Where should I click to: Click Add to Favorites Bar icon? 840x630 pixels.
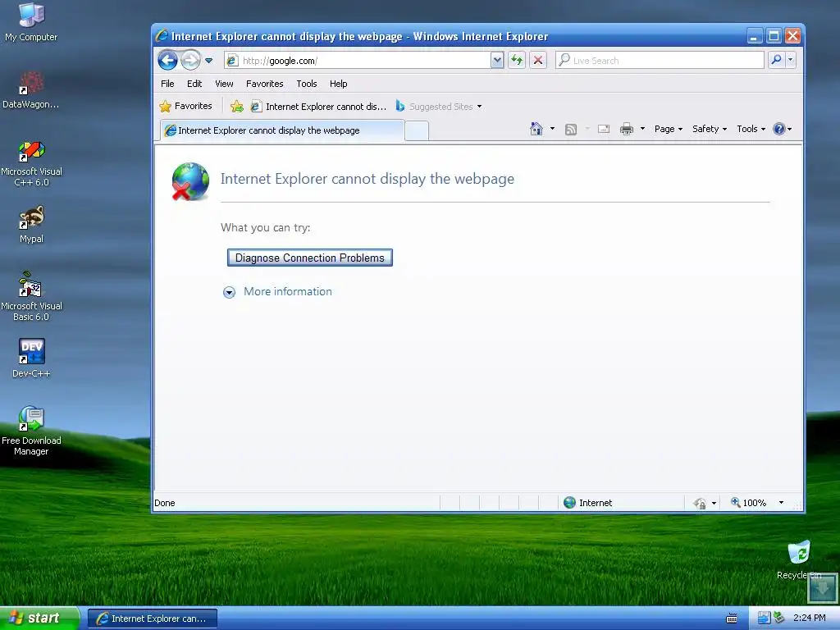pos(237,107)
